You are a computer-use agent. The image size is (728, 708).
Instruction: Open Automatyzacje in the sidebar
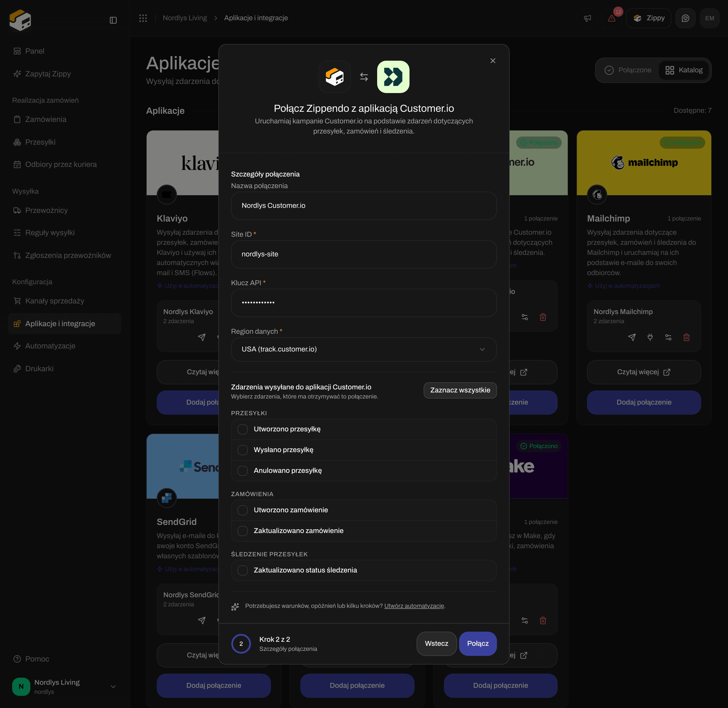click(x=65, y=346)
